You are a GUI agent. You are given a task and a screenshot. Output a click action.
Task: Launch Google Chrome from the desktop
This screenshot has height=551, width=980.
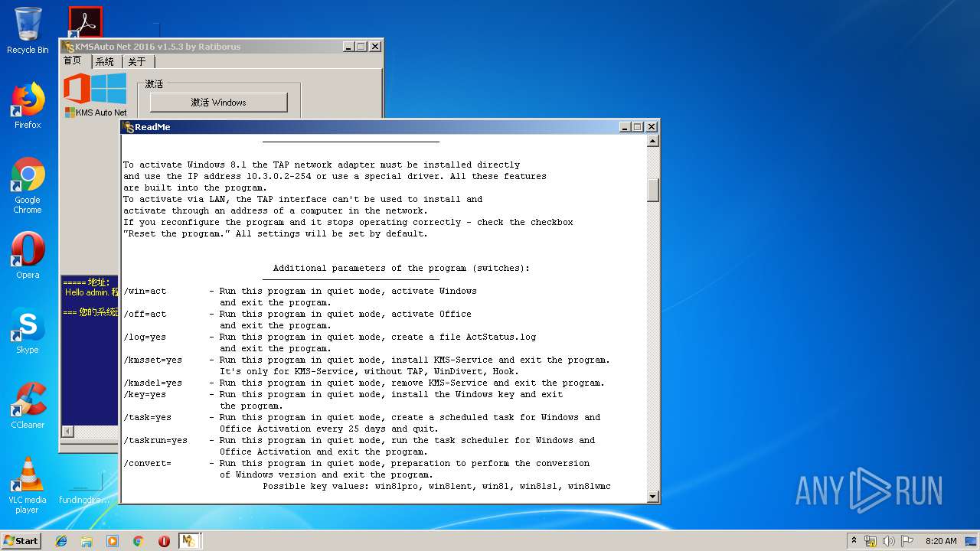[x=28, y=185]
